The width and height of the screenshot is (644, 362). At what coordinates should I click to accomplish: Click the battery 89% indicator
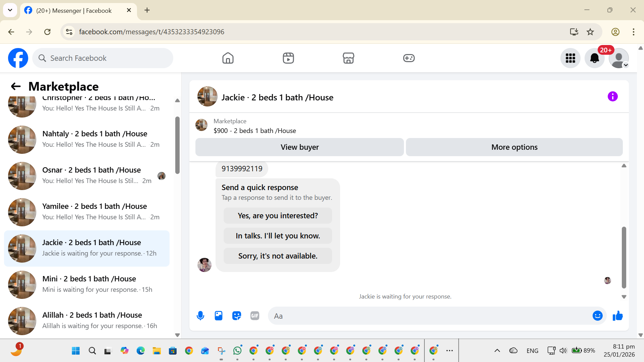click(583, 351)
